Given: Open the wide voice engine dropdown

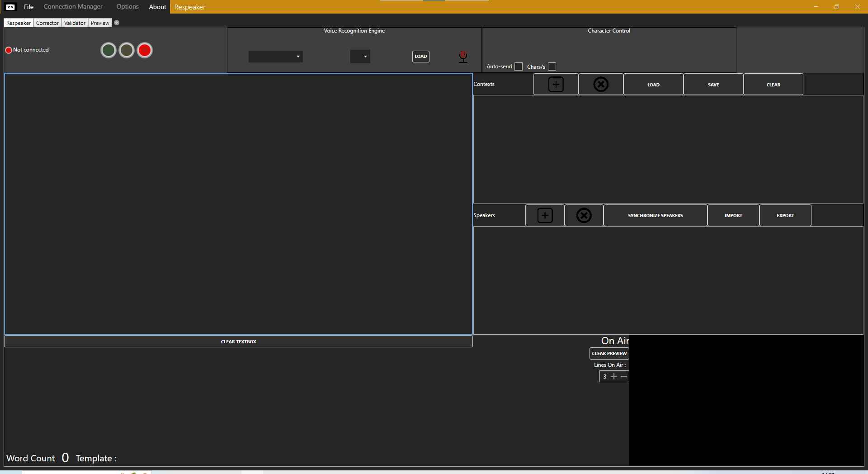Looking at the screenshot, I should [275, 57].
